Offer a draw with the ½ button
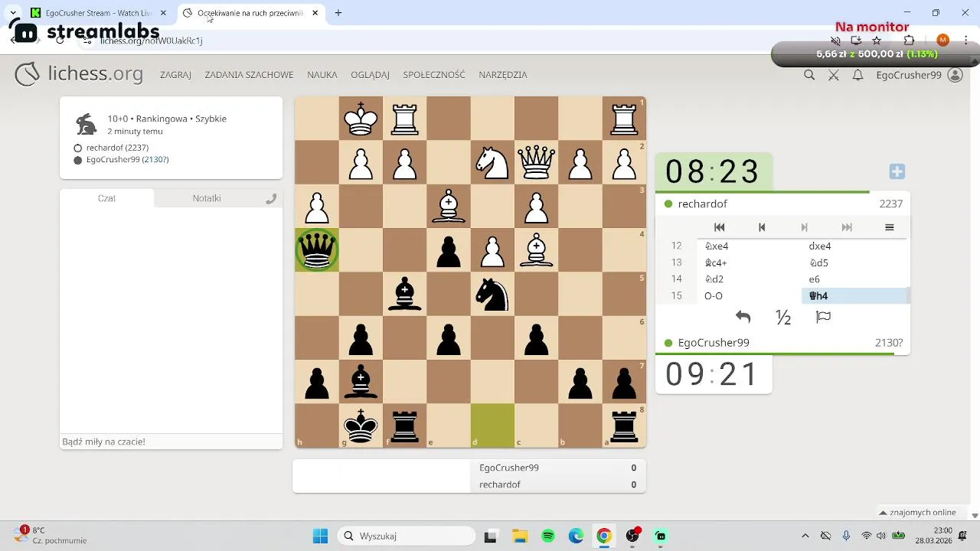This screenshot has height=551, width=980. coord(783,317)
